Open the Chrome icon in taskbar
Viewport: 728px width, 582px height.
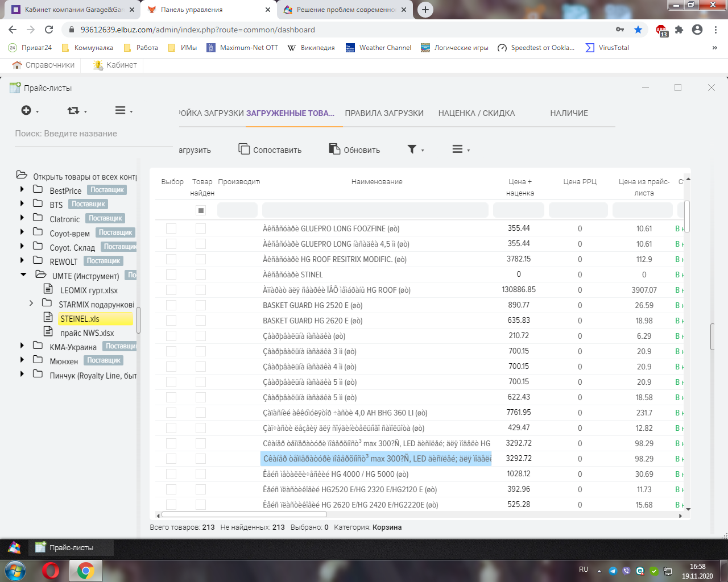[86, 571]
